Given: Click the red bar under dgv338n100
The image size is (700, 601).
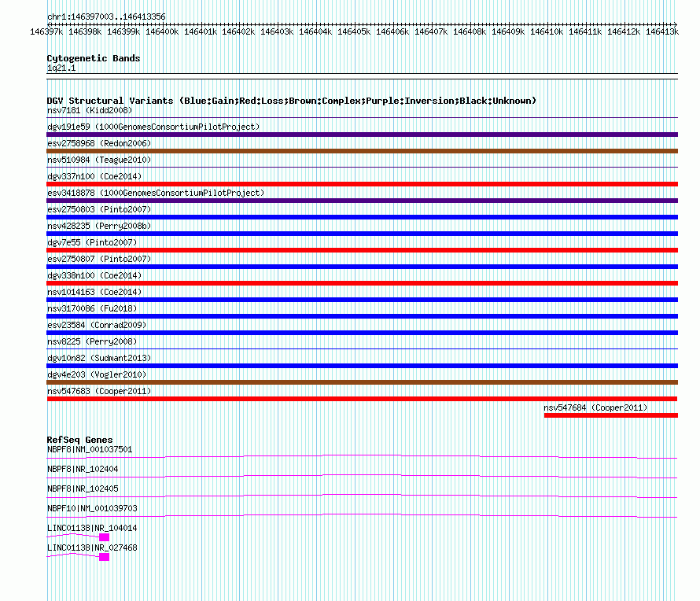Looking at the screenshot, I should 362,283.
